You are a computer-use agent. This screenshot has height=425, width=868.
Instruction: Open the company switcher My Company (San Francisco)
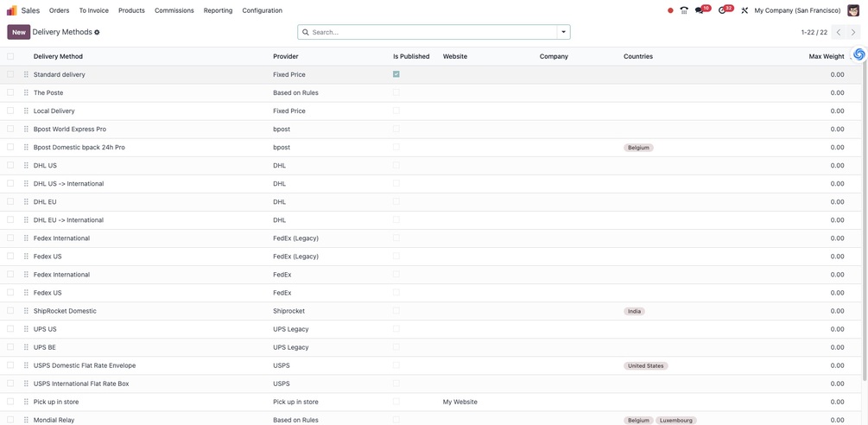pyautogui.click(x=797, y=10)
